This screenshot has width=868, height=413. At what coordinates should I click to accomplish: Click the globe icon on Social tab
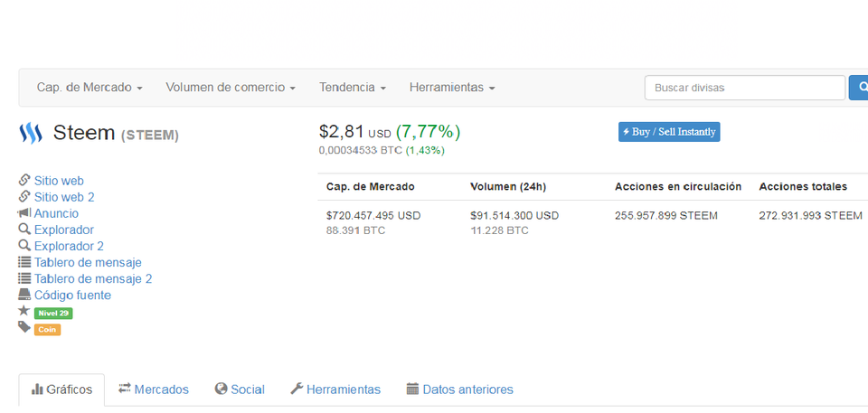(222, 389)
